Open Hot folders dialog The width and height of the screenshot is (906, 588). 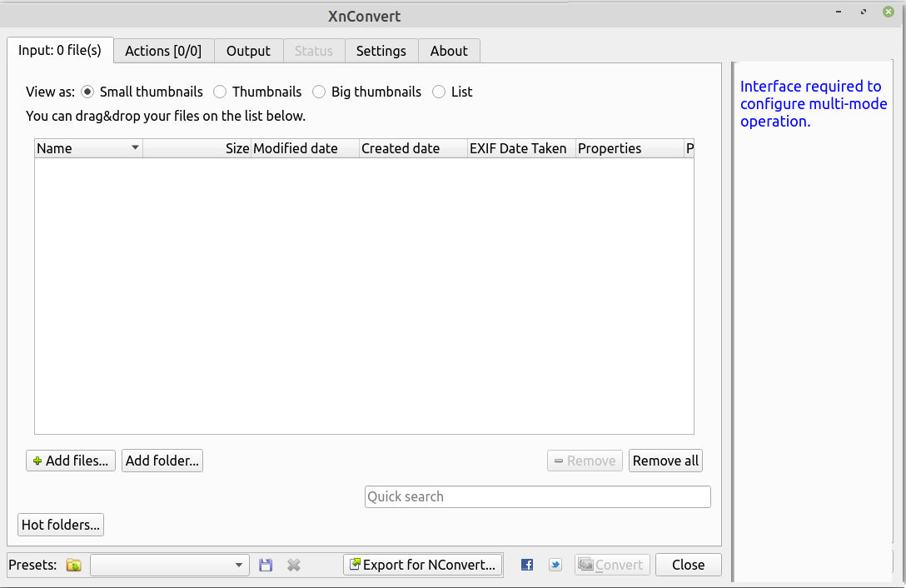coord(61,525)
